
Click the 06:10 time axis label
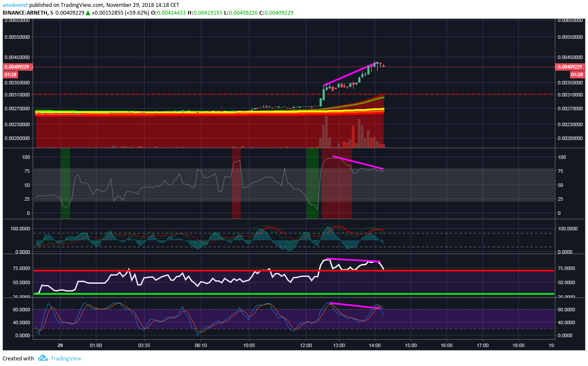[x=201, y=345]
